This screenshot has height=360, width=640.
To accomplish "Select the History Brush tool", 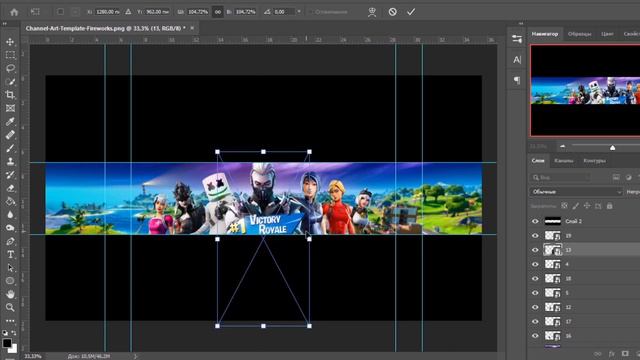I will 10,175.
